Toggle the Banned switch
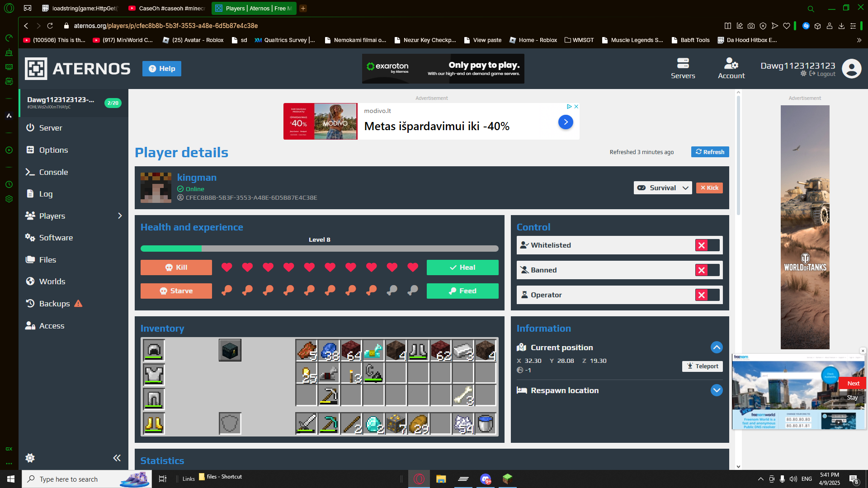 708,270
